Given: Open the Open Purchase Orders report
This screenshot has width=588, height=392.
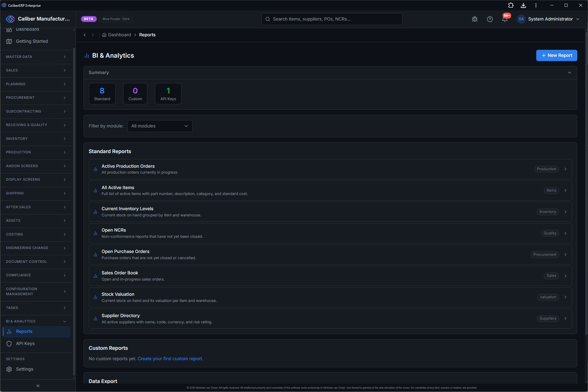Looking at the screenshot, I should click(330, 255).
